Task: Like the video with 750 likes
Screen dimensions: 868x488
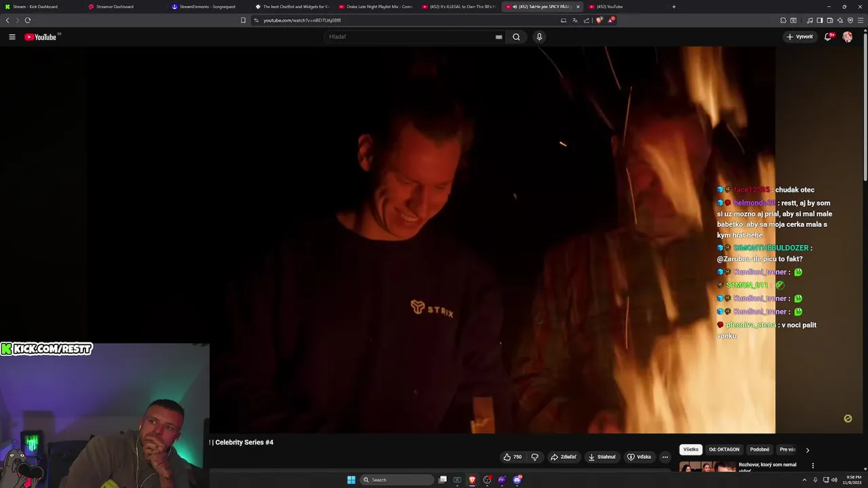Action: (x=513, y=457)
